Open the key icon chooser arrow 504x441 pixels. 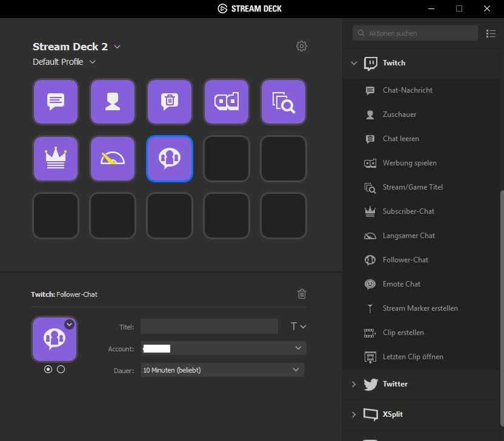(70, 324)
